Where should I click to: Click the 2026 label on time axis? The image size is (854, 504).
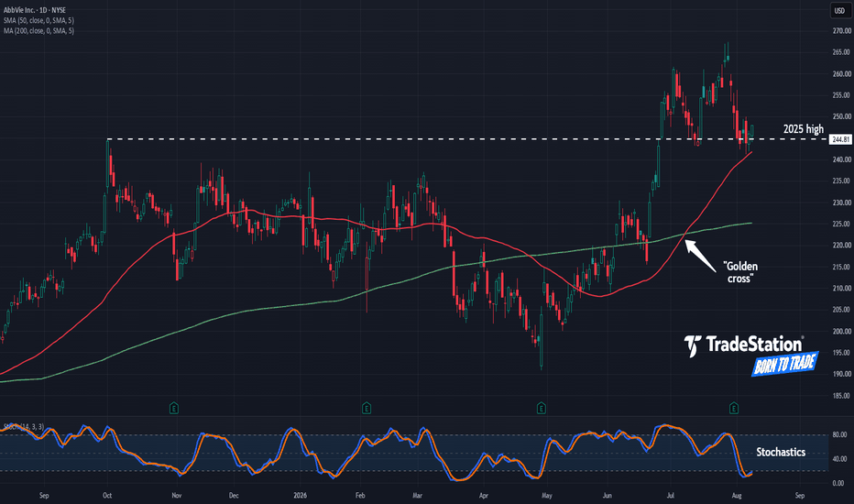click(301, 495)
